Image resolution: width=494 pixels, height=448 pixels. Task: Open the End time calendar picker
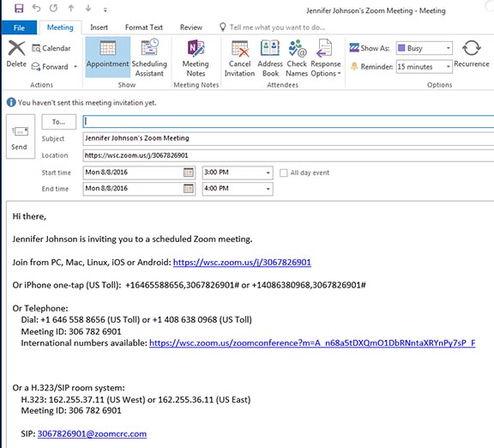189,189
